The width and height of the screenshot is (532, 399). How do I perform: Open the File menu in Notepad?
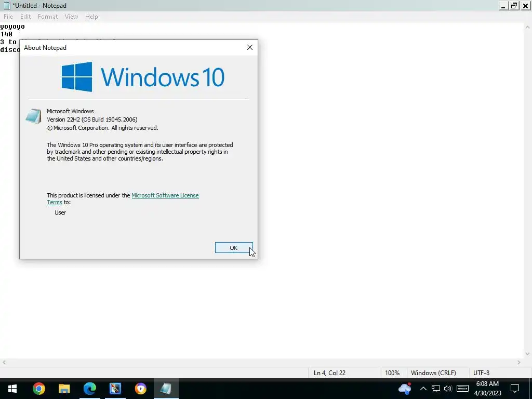(8, 16)
